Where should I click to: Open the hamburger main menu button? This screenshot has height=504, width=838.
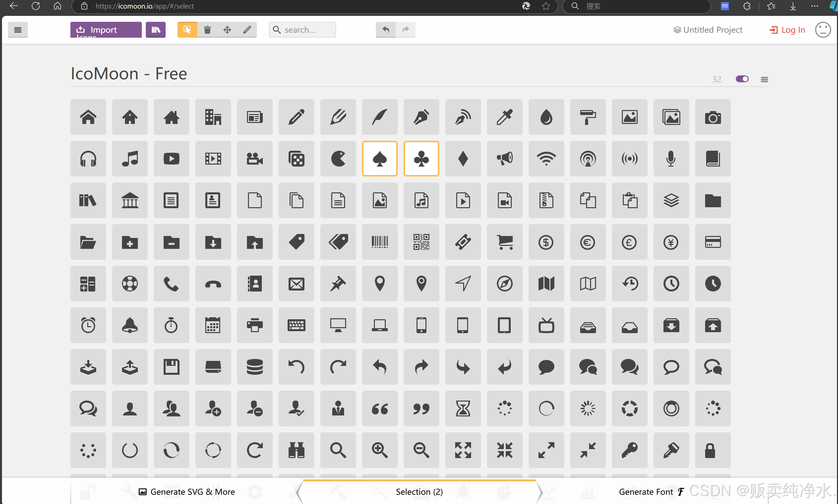[x=18, y=30]
